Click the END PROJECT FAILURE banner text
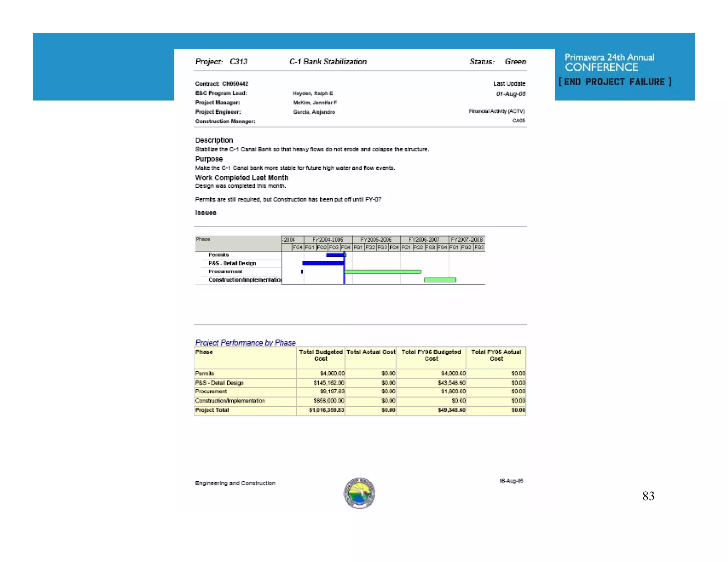Image resolution: width=728 pixels, height=562 pixels. coord(615,82)
